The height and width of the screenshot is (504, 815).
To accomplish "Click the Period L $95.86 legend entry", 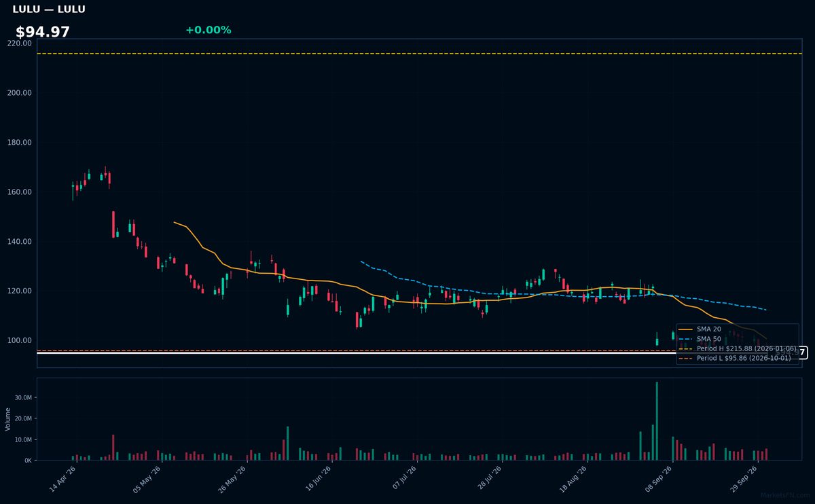I will pos(735,358).
